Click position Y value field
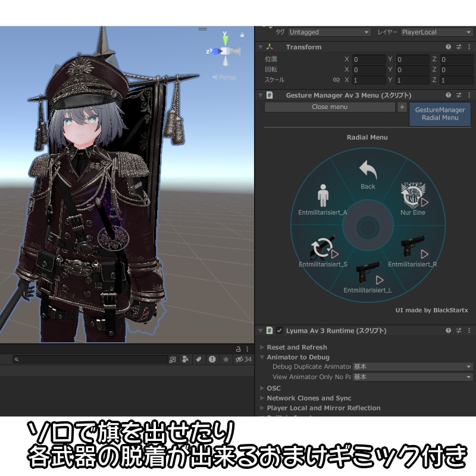Image resolution: width=476 pixels, height=476 pixels. [x=412, y=59]
